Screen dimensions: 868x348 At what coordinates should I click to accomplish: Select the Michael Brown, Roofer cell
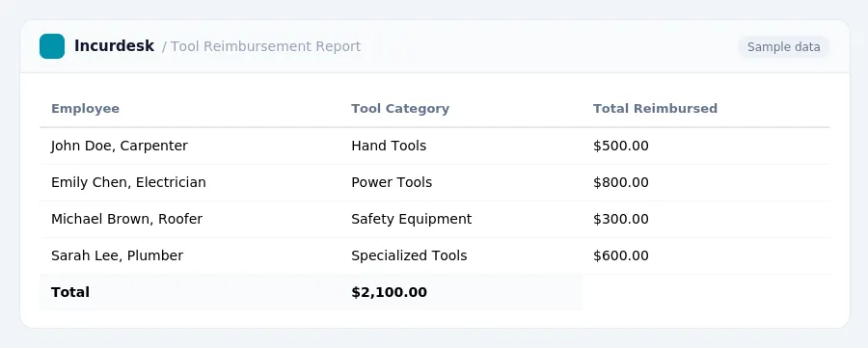126,219
